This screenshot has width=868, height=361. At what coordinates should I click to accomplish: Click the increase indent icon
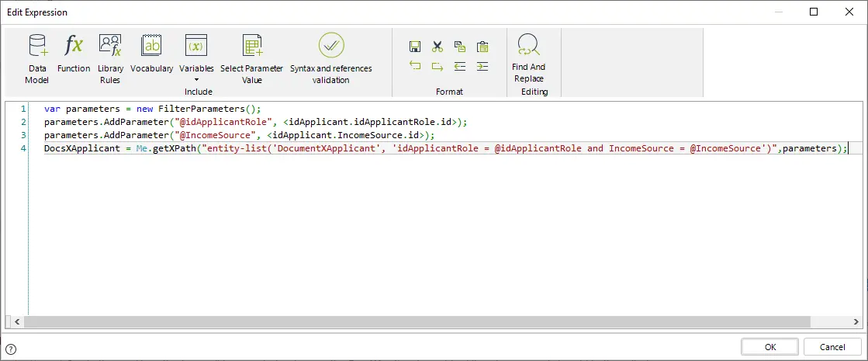point(482,66)
